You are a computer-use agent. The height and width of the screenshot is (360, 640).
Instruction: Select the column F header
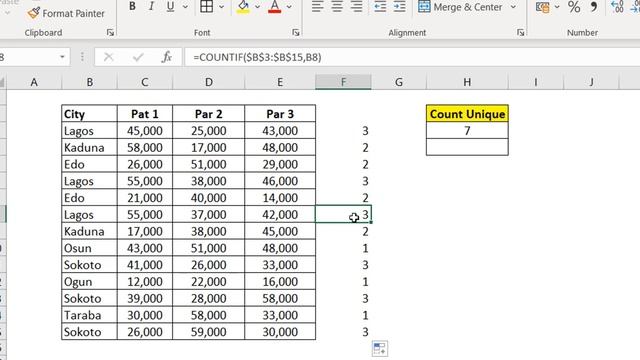coord(343,82)
